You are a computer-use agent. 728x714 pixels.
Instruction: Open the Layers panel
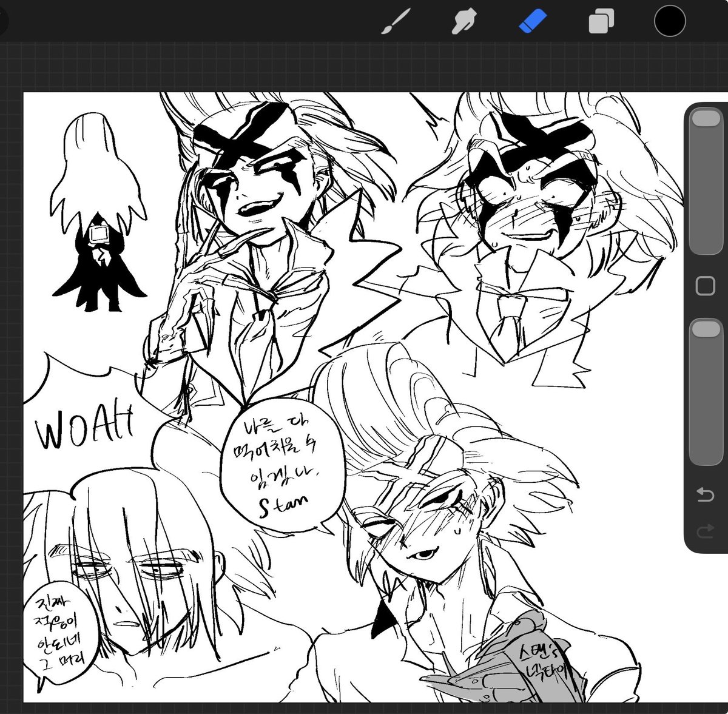click(x=601, y=22)
